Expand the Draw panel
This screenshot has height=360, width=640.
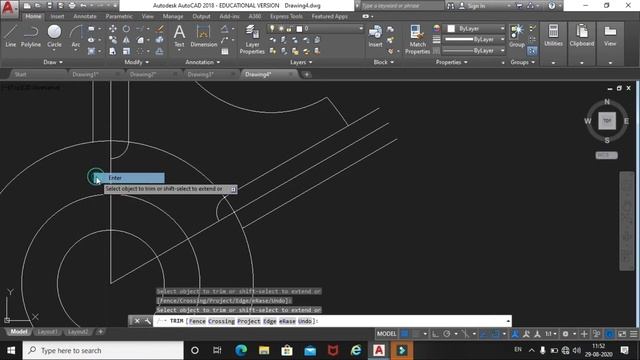pos(53,62)
